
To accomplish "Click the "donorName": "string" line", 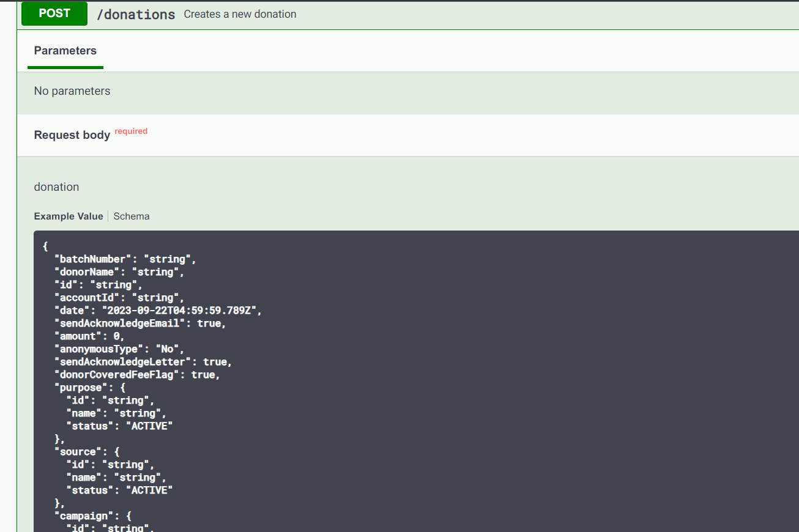I will click(119, 272).
